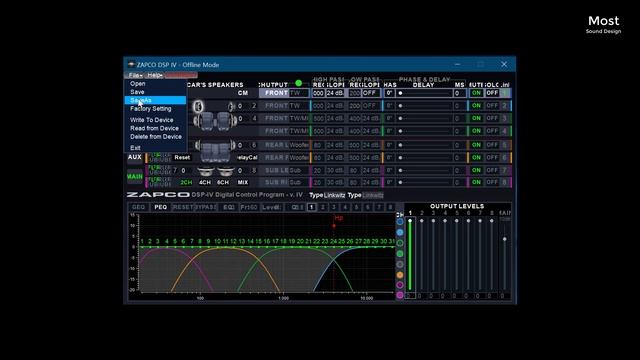This screenshot has height=360, width=640.
Task: Switch to the PEQ tab
Action: 160,207
